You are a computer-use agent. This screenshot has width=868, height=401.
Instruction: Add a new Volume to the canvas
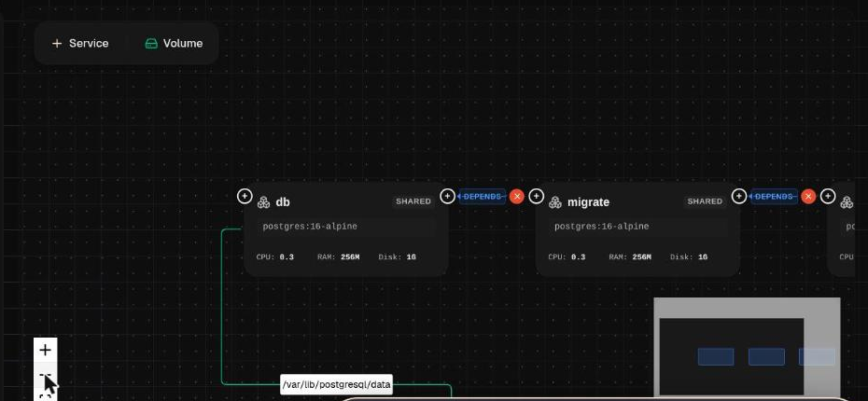pyautogui.click(x=174, y=43)
